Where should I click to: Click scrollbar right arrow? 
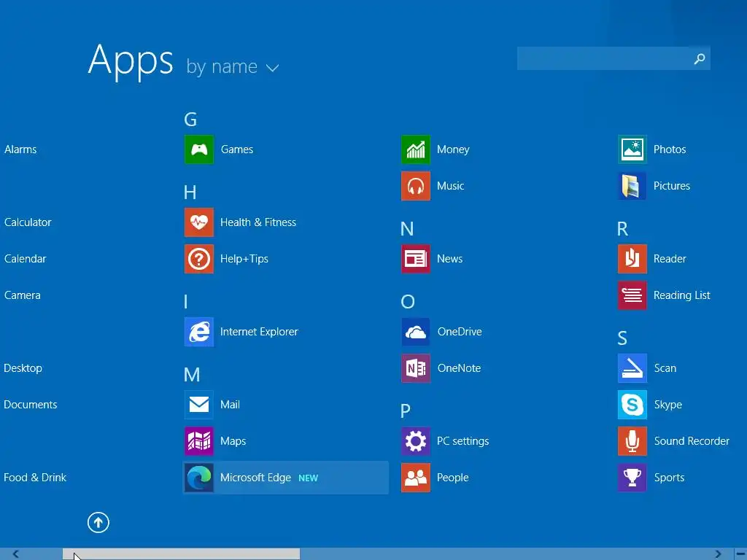coord(718,554)
